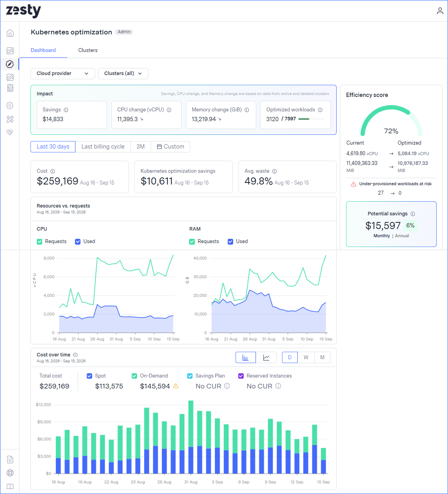Viewport: 448px width, 494px height.
Task: Switch cost chart to line view
Action: pos(266,358)
